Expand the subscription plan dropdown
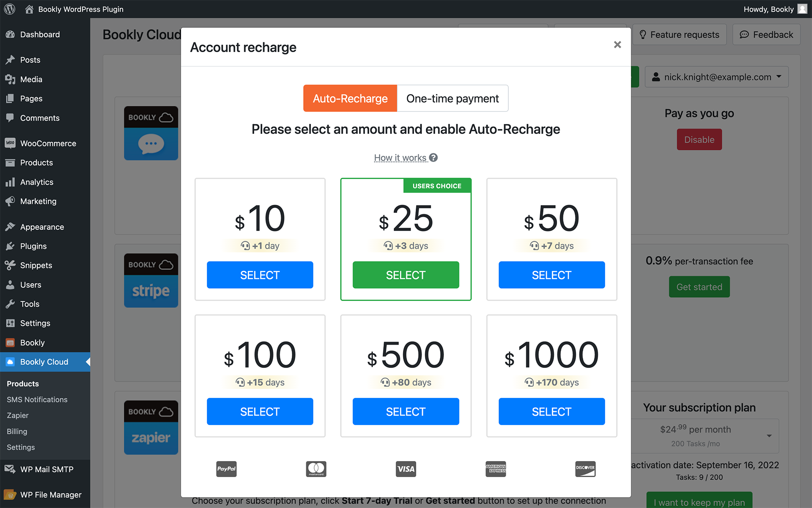Viewport: 812px width, 508px height. (705, 436)
